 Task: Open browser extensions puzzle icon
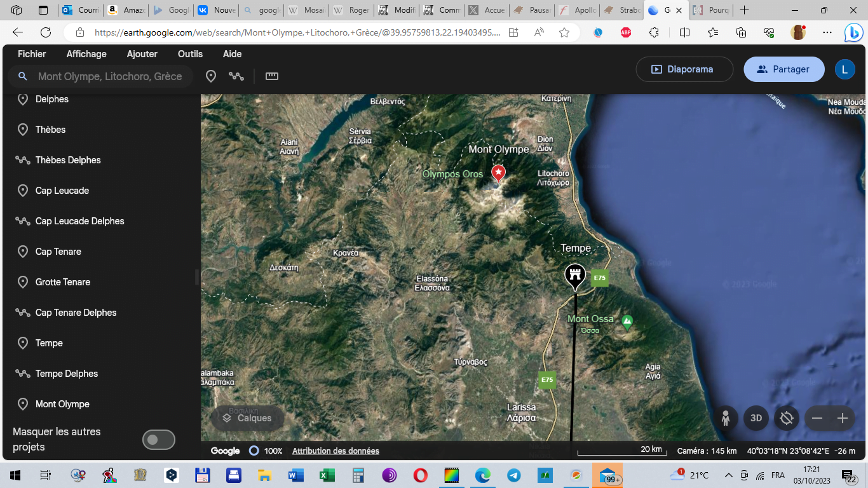[x=654, y=32]
